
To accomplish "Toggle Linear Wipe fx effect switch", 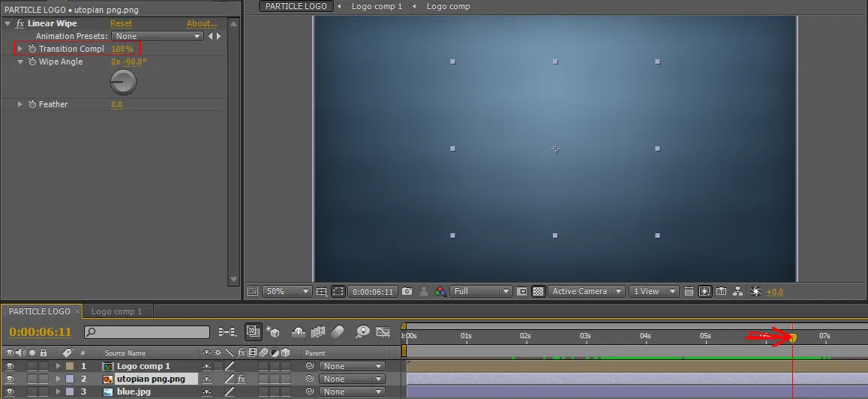I will (20, 23).
